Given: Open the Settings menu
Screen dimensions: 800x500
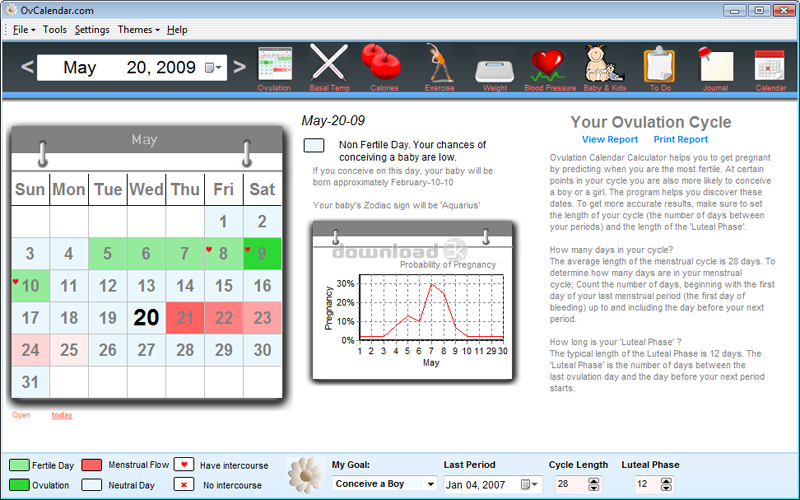Looking at the screenshot, I should coord(92,30).
